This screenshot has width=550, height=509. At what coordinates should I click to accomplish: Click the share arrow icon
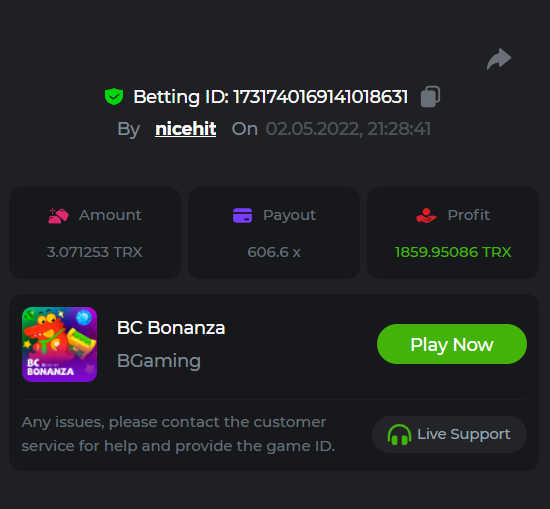click(x=499, y=59)
